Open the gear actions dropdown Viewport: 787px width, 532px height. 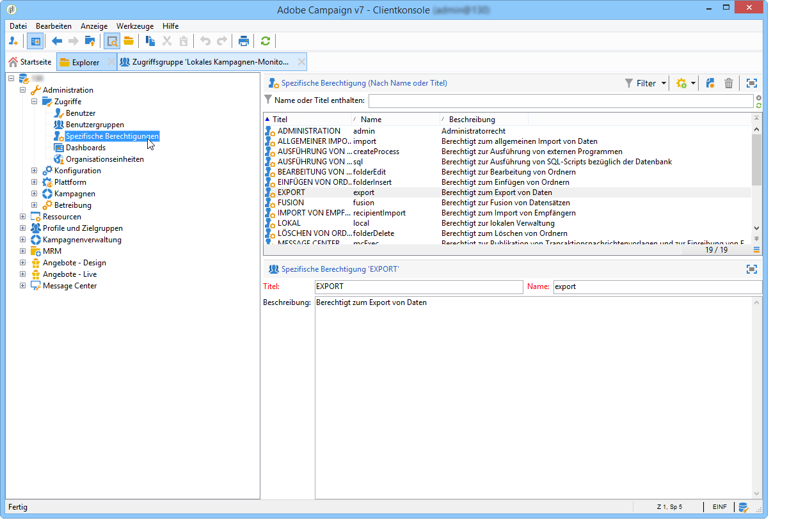686,83
